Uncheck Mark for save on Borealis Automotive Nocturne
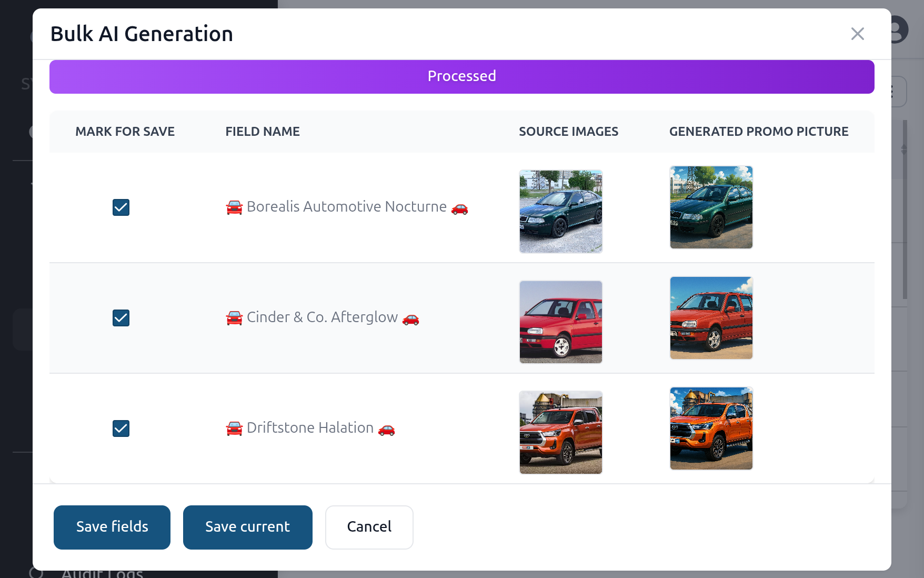 point(120,207)
